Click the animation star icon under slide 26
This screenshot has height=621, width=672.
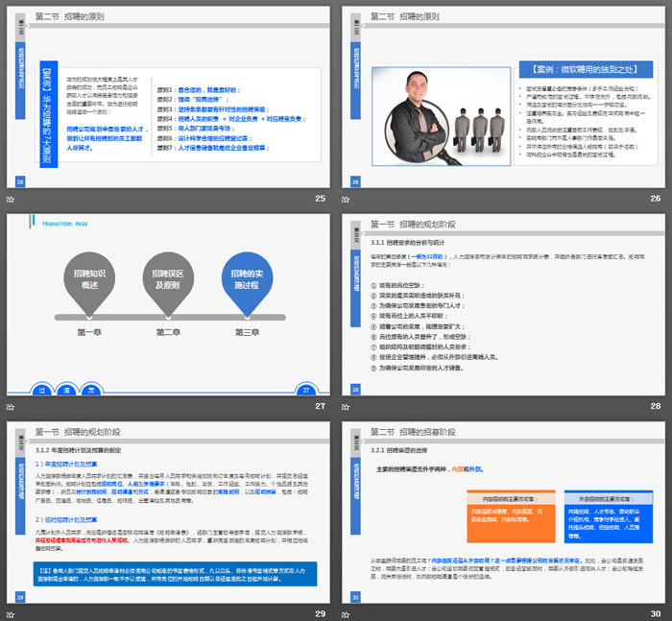click(346, 199)
